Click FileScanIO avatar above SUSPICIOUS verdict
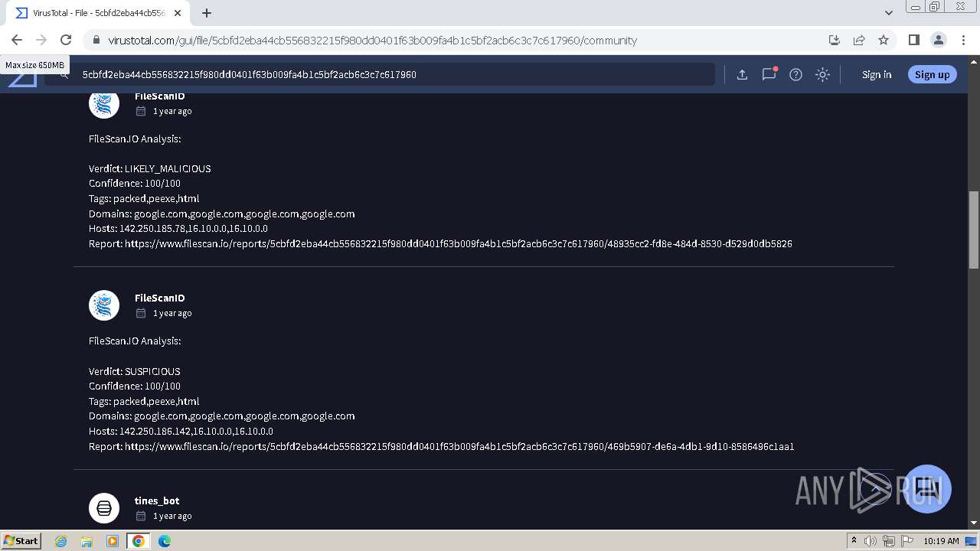This screenshot has width=980, height=551. tap(104, 305)
